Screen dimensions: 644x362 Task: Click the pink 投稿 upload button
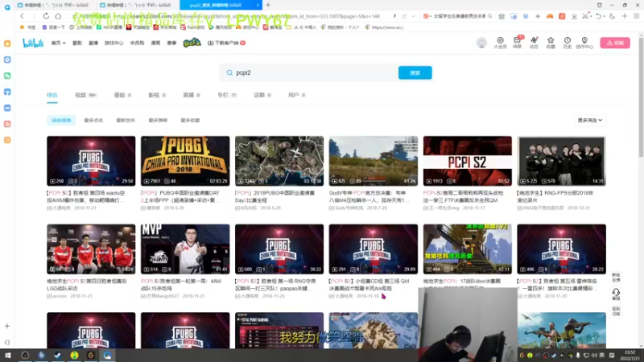[615, 43]
